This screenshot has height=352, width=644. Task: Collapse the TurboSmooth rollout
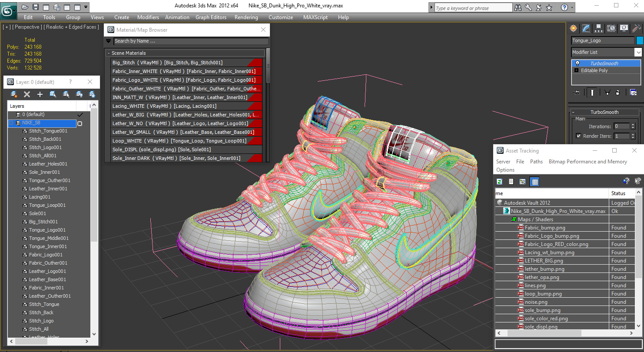tap(573, 112)
